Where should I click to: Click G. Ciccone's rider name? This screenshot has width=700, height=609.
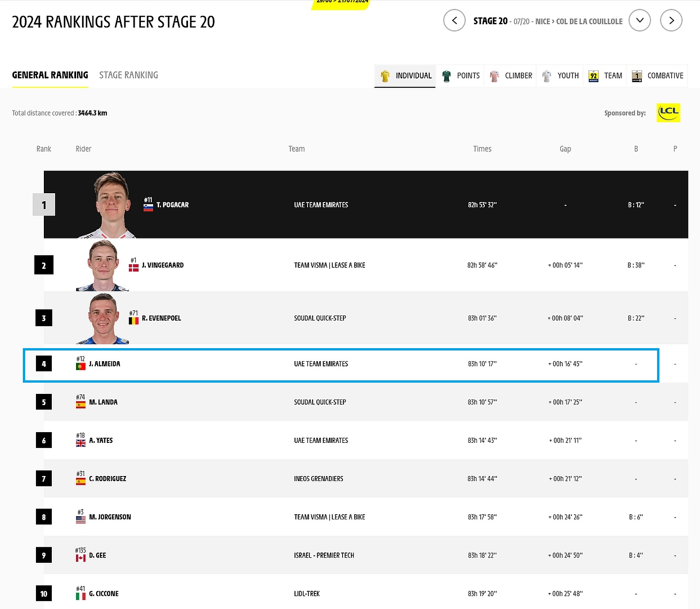click(104, 594)
